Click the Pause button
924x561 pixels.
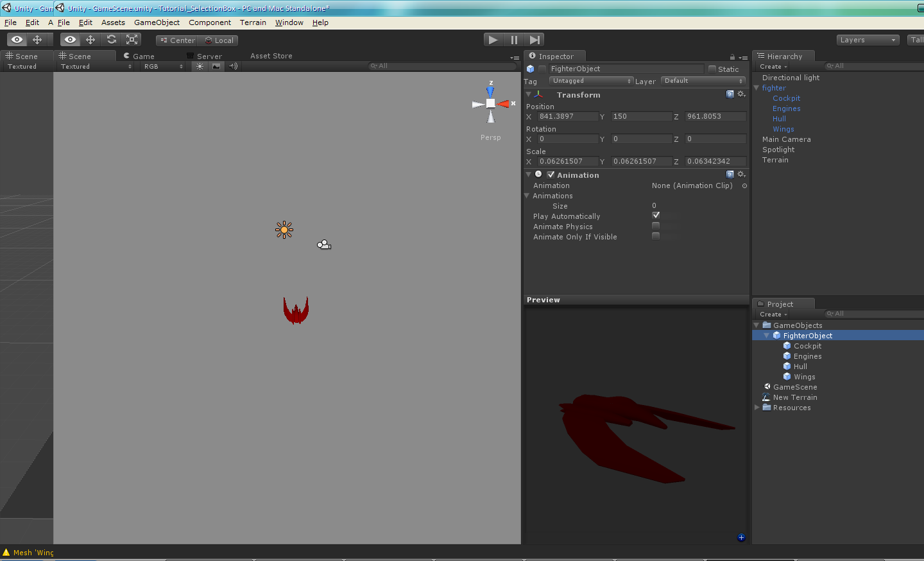(x=514, y=40)
